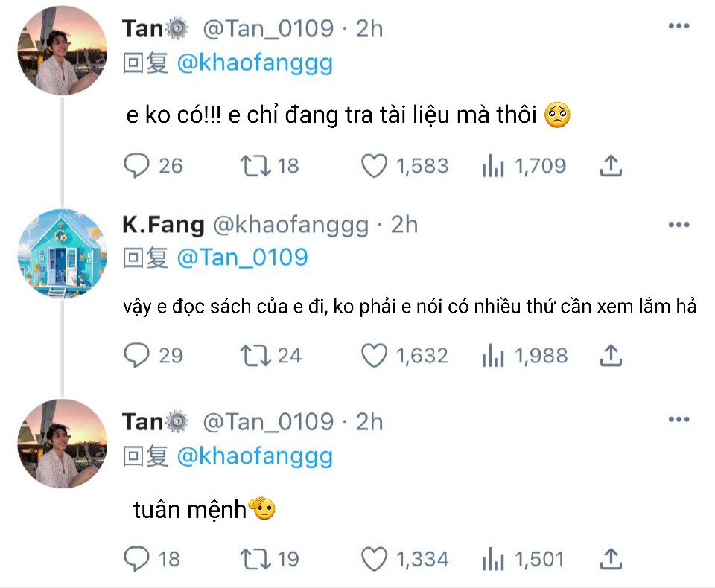
Task: Open more options on first Tan tweet
Action: 678,26
